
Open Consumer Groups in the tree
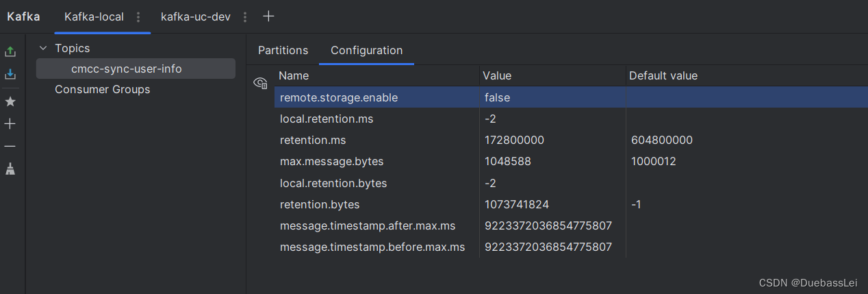pyautogui.click(x=102, y=89)
